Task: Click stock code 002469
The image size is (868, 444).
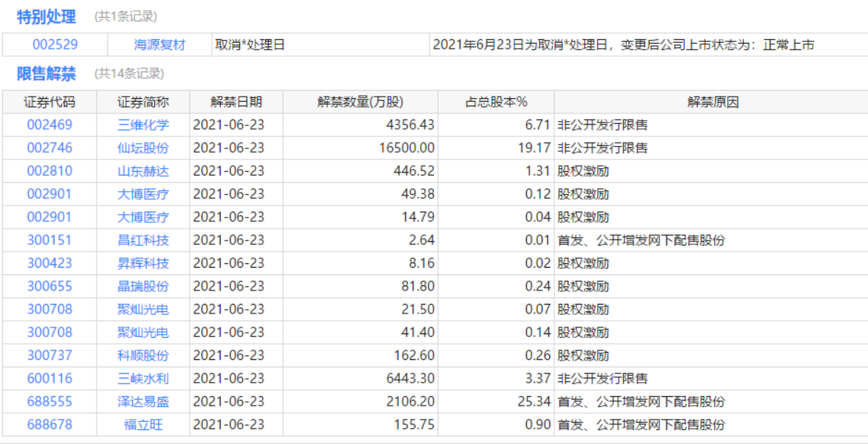Action: [50, 125]
